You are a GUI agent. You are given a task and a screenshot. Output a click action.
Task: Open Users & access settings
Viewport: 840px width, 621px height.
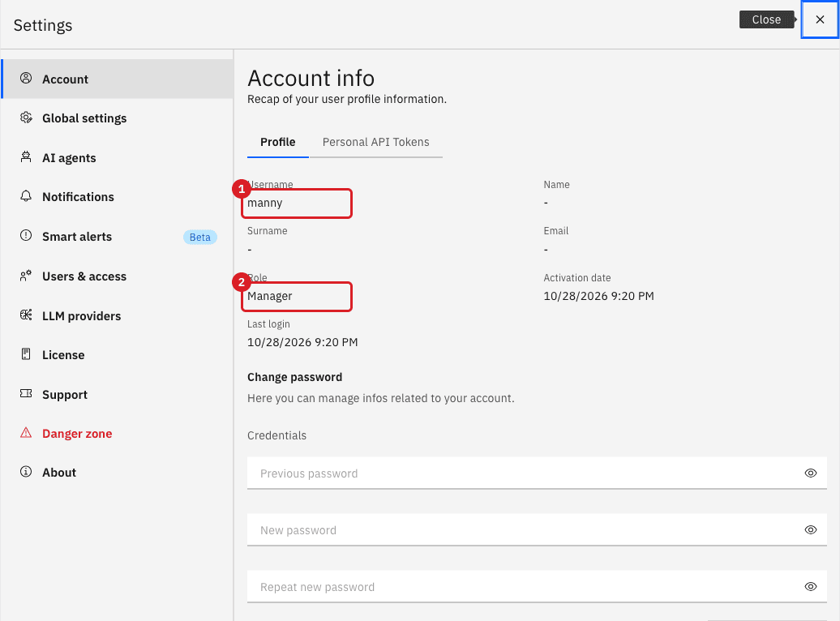coord(118,276)
